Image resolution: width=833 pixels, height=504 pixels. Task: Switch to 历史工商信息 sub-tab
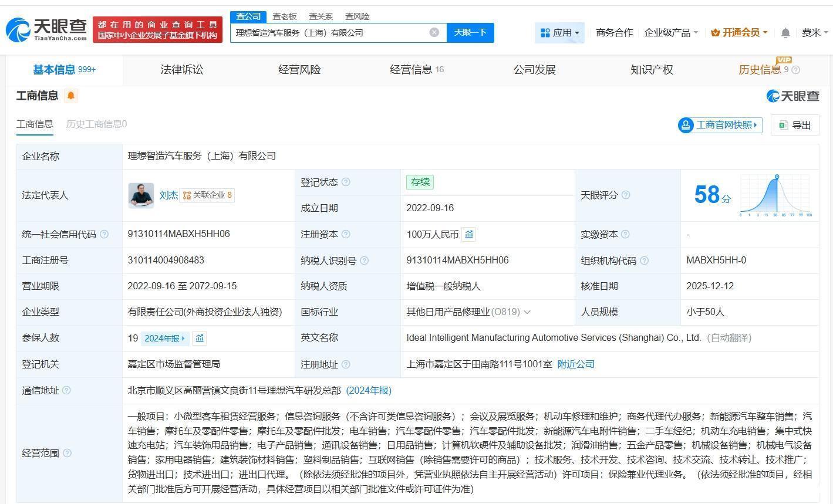click(x=96, y=124)
